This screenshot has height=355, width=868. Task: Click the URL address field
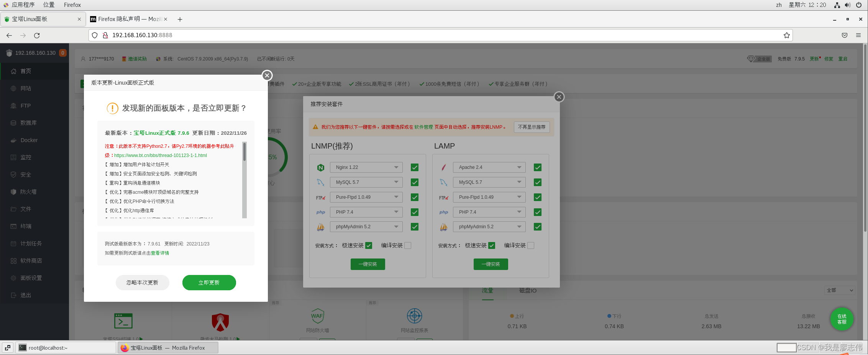click(x=441, y=35)
